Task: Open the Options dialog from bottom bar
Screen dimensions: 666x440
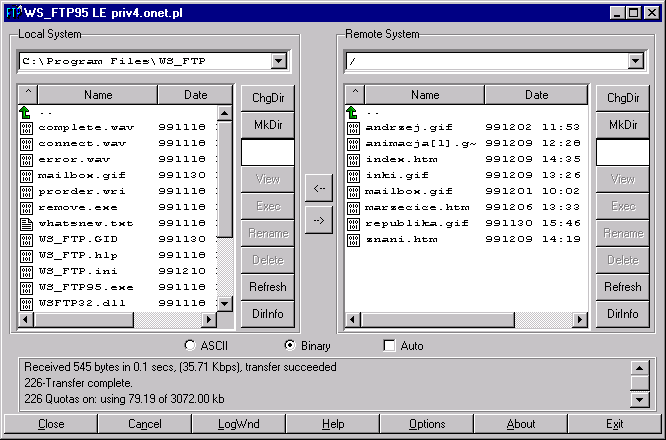Action: [427, 424]
